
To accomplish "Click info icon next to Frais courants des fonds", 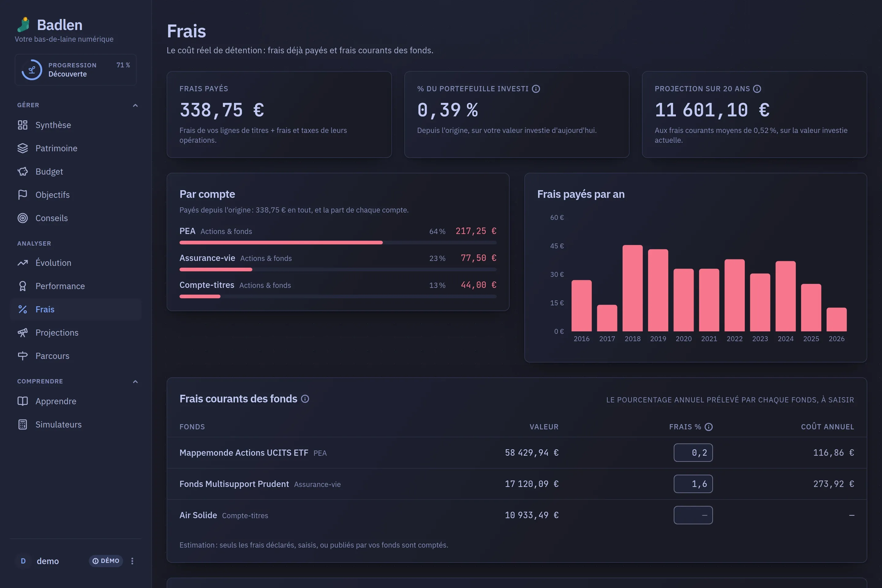I will 305,399.
